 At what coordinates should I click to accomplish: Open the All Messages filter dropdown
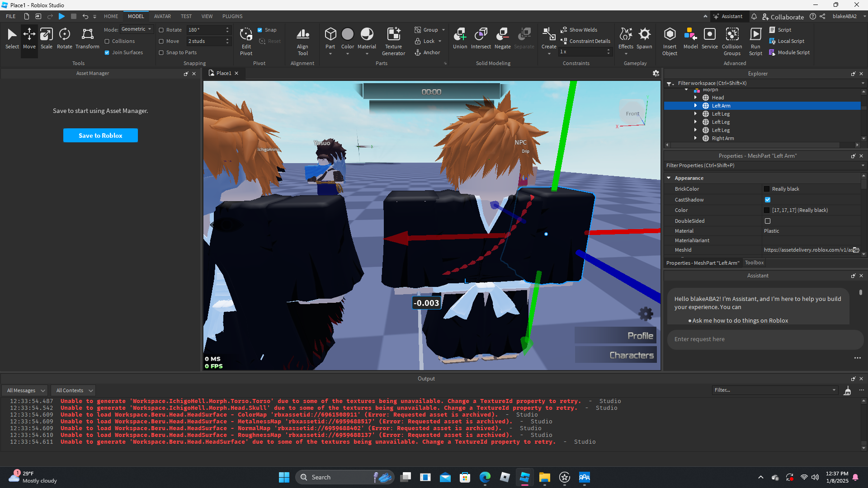tap(26, 390)
